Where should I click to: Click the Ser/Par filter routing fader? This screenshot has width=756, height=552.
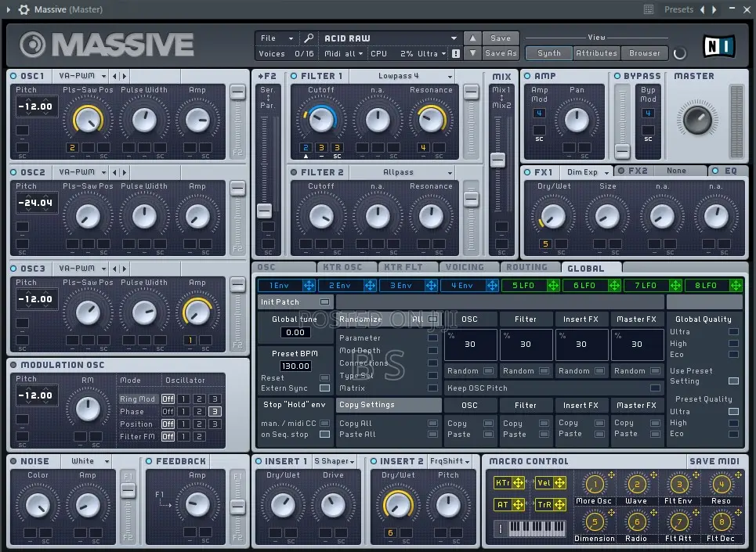(264, 211)
